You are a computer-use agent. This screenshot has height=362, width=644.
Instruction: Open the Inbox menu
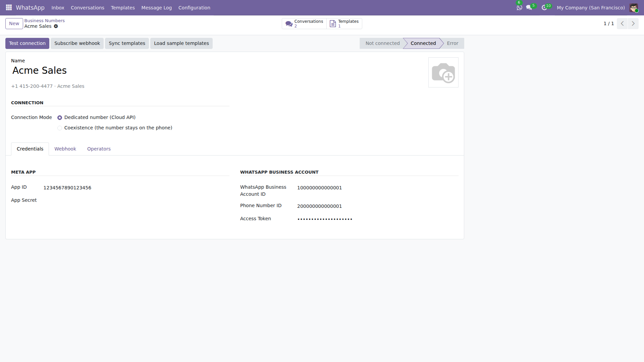tap(58, 8)
